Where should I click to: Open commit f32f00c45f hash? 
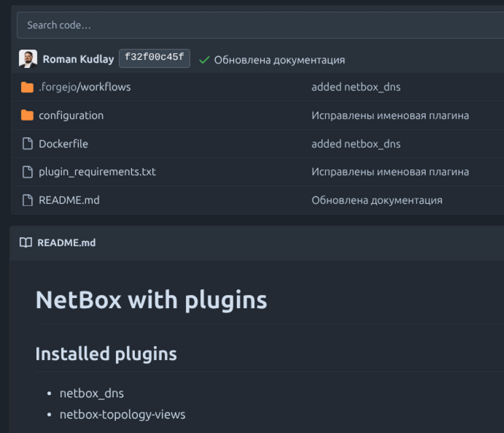tap(154, 58)
